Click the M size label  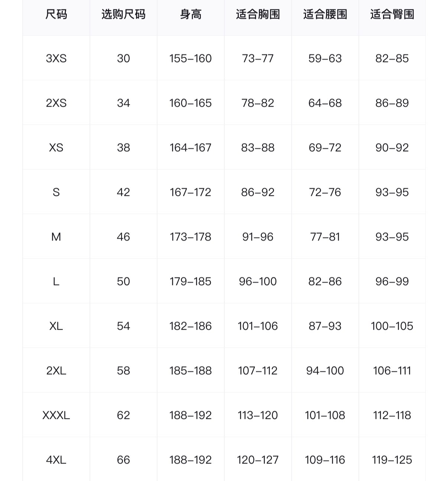click(56, 237)
